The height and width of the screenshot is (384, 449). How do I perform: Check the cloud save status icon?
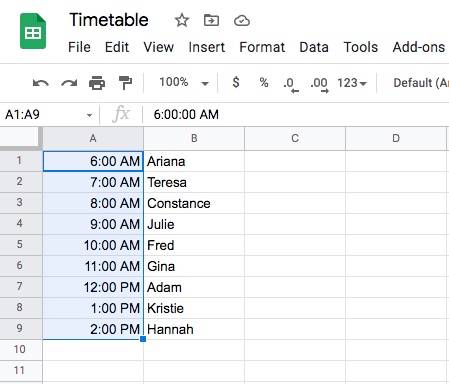[242, 21]
